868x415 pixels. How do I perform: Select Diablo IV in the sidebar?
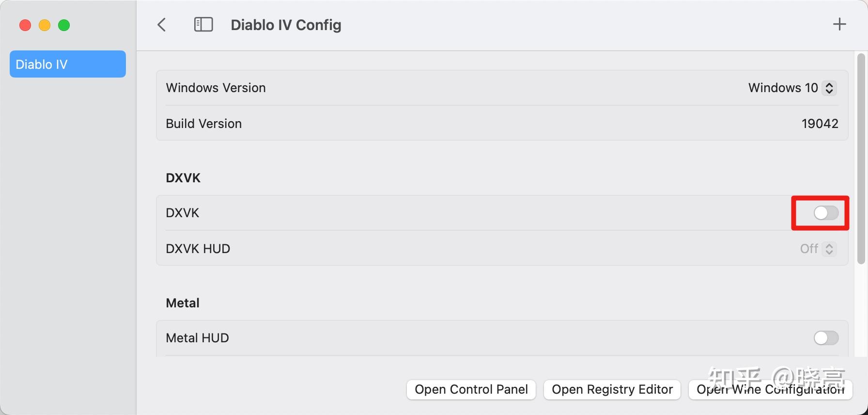click(68, 64)
